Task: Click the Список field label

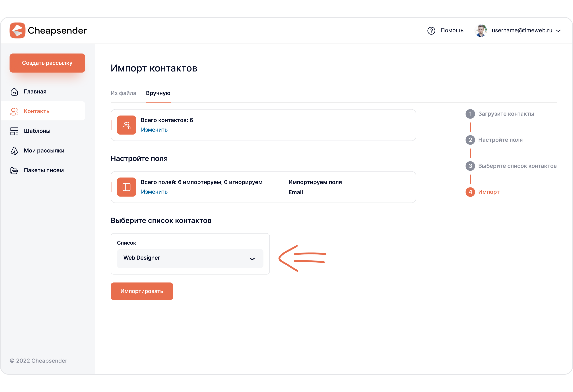Action: 127,243
